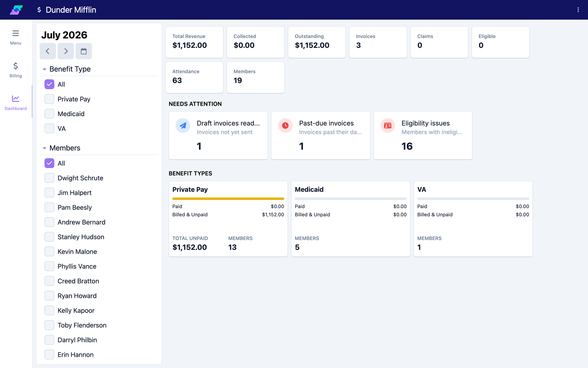588x368 pixels.
Task: Click the Attendance 63 stat card
Action: 194,77
